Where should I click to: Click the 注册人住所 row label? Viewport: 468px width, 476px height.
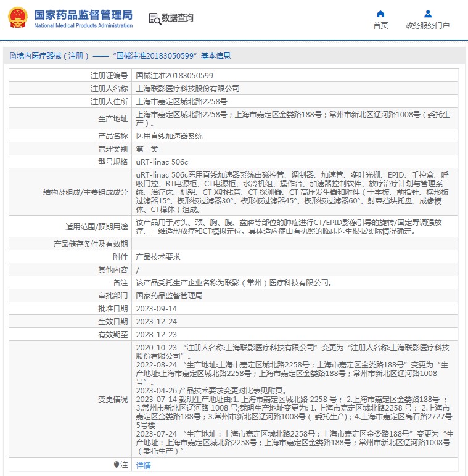point(109,101)
